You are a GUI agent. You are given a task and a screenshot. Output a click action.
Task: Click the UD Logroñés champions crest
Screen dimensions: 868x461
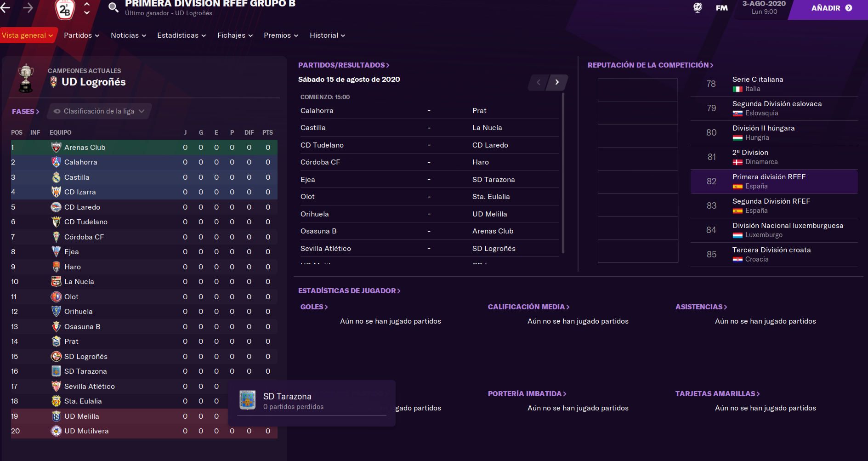(x=54, y=82)
